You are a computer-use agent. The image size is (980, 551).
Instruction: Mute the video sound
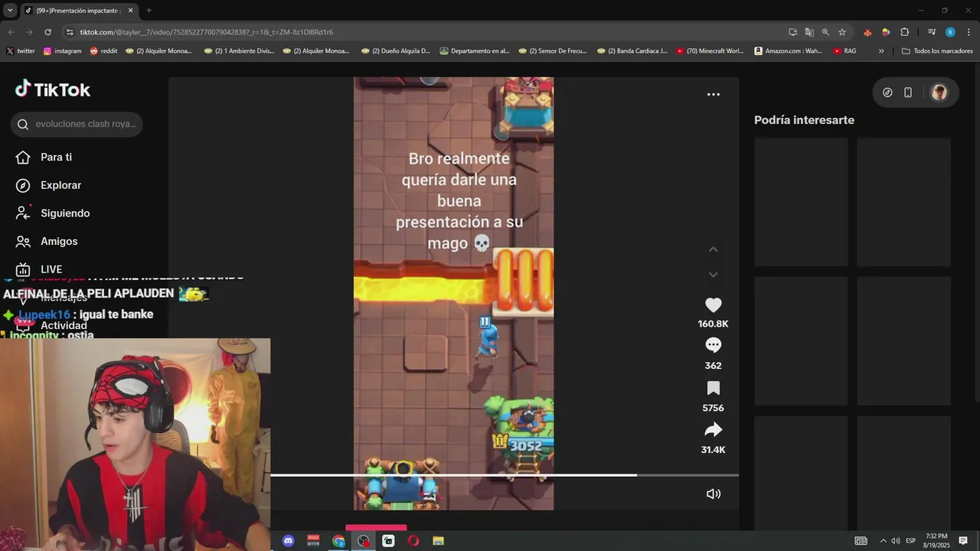[x=713, y=494]
